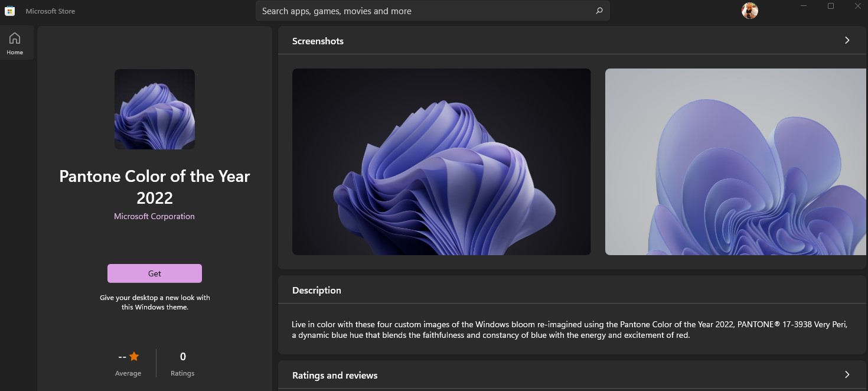Click the Screenshots heading
868x391 pixels.
coord(318,41)
